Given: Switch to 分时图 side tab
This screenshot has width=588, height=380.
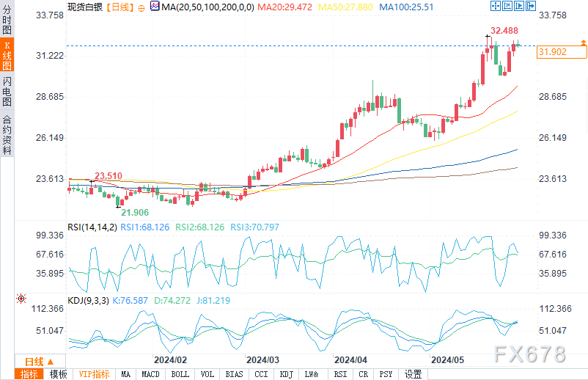Looking at the screenshot, I should click(x=7, y=19).
